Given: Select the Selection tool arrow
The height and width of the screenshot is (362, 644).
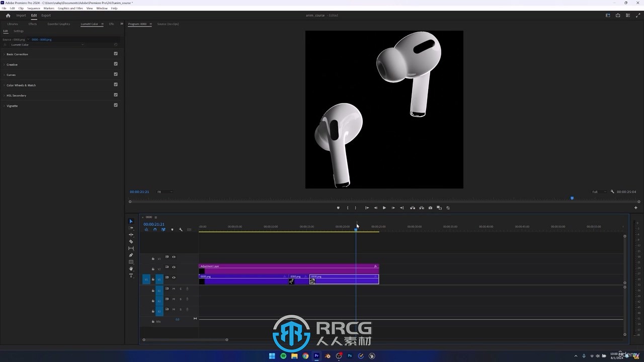Looking at the screenshot, I should pyautogui.click(x=131, y=221).
